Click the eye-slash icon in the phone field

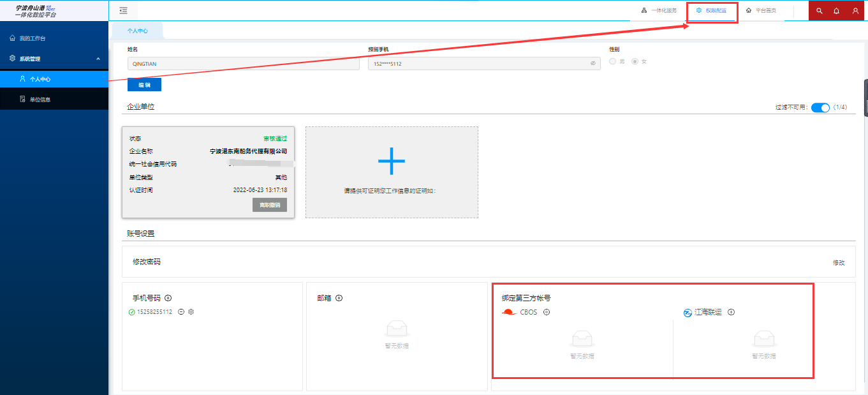click(592, 64)
